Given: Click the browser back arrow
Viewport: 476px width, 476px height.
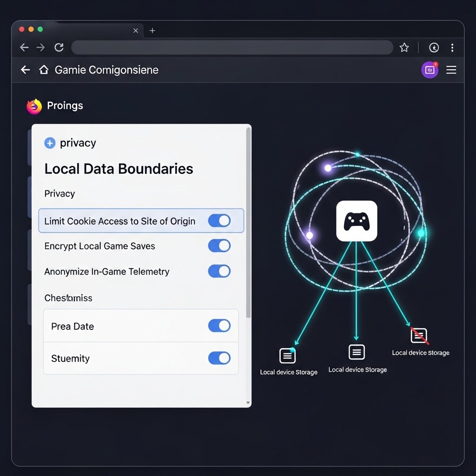Looking at the screenshot, I should pyautogui.click(x=24, y=47).
